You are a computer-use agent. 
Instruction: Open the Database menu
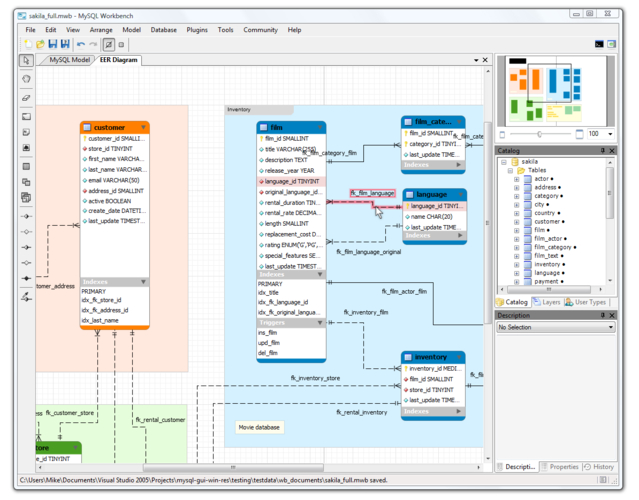[x=163, y=30]
